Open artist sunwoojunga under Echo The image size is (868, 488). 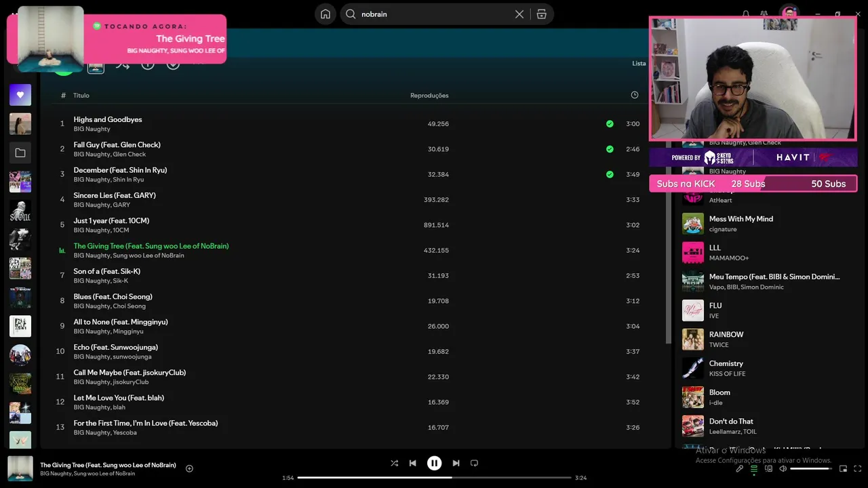click(132, 357)
